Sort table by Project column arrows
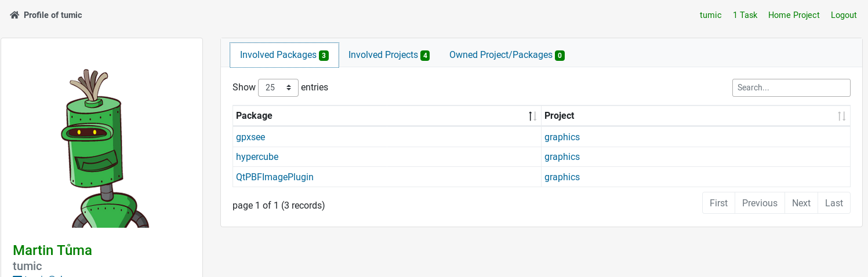 (841, 116)
